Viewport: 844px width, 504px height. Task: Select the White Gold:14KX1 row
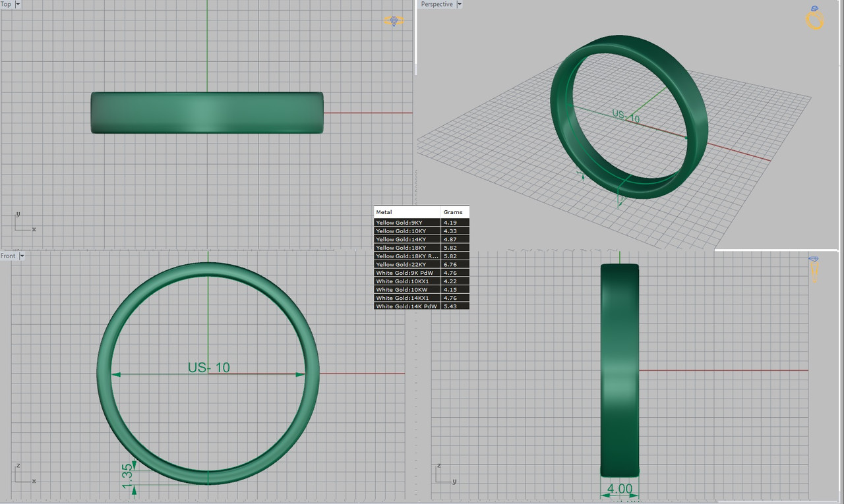[x=421, y=298]
